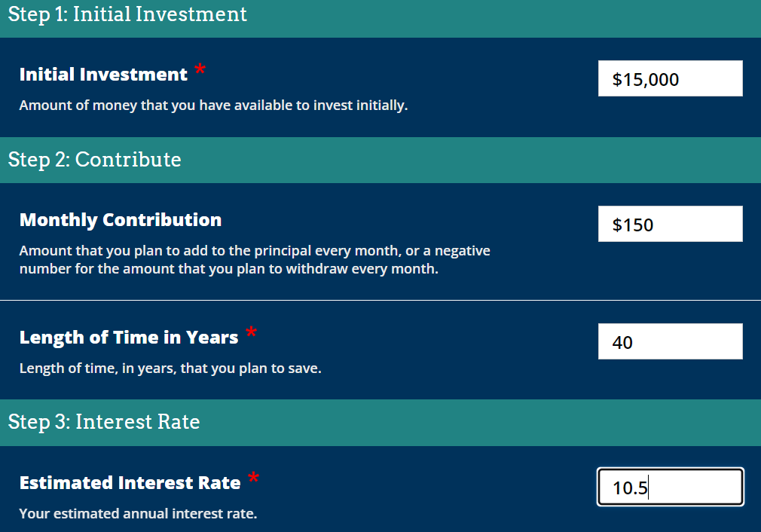Click the teal bar right of 'Step 2: Contribute'
Screen dimensions: 761x532
click(x=467, y=160)
